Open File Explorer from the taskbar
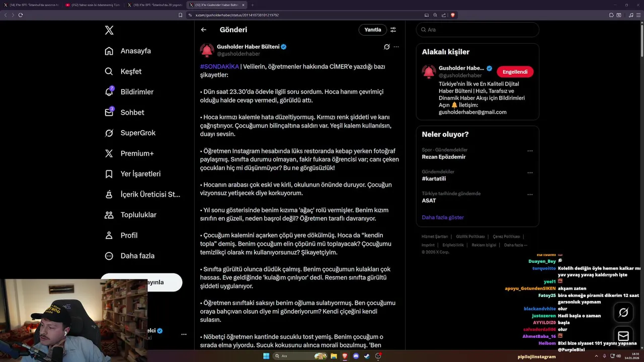This screenshot has width=644, height=362. click(x=334, y=356)
